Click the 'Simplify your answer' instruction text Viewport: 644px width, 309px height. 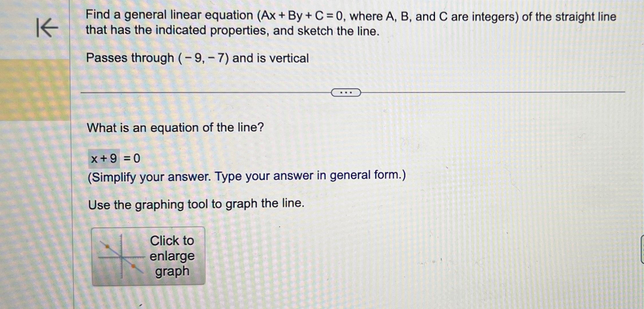(x=246, y=177)
